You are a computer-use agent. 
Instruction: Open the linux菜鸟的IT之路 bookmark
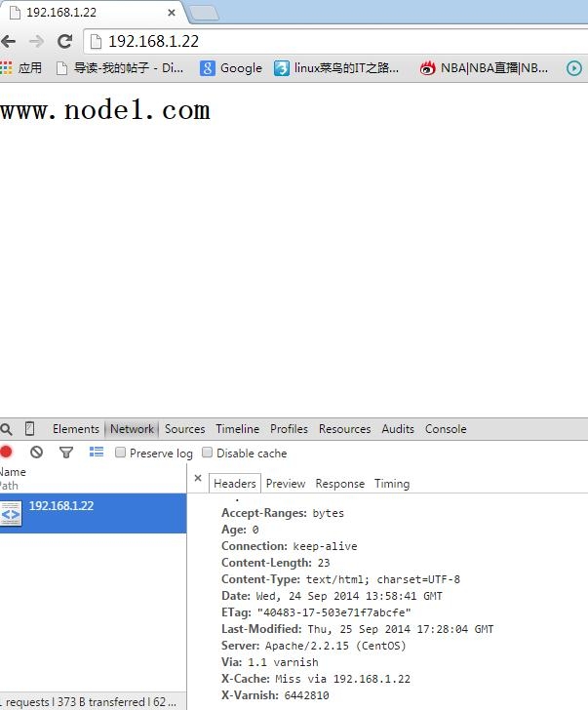coord(336,68)
